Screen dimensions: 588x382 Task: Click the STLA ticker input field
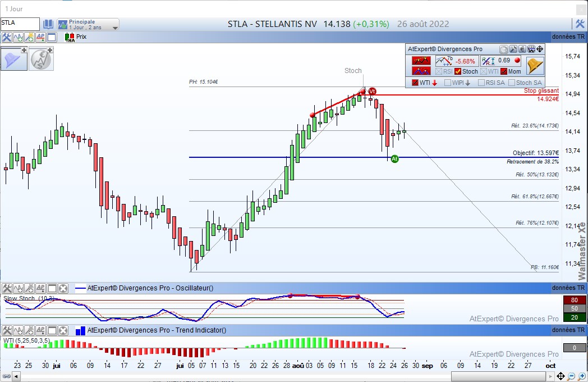[x=20, y=24]
